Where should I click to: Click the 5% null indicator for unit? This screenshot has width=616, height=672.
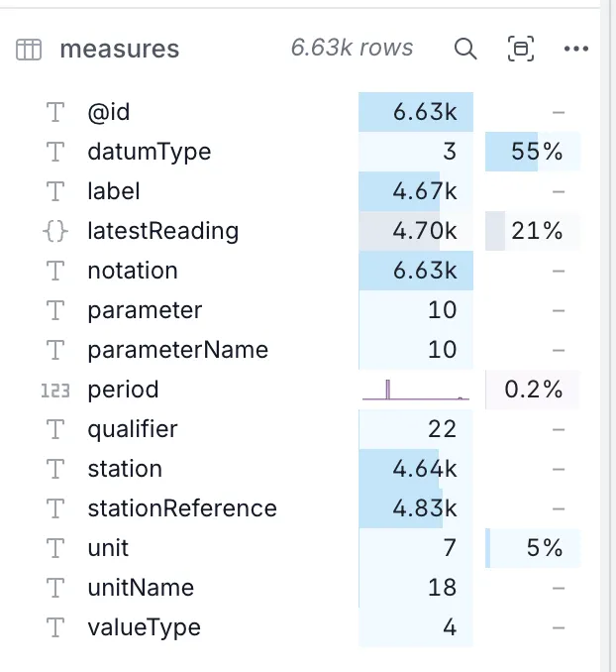533,548
